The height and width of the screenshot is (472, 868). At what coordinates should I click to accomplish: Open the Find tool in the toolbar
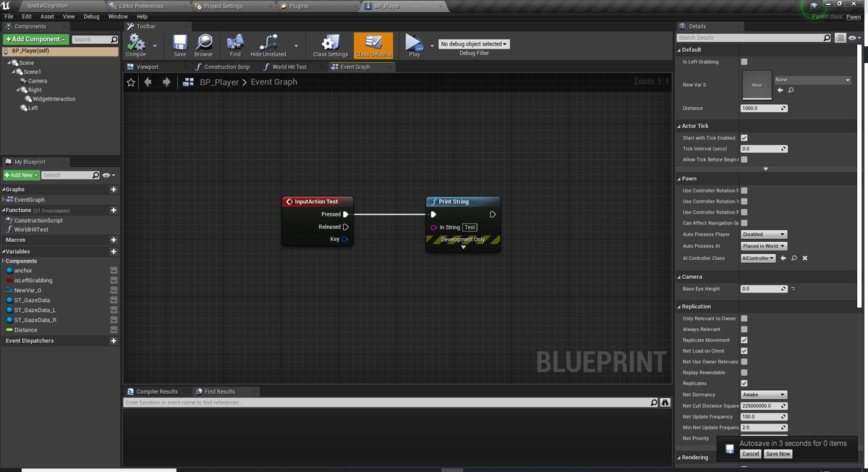tap(235, 46)
